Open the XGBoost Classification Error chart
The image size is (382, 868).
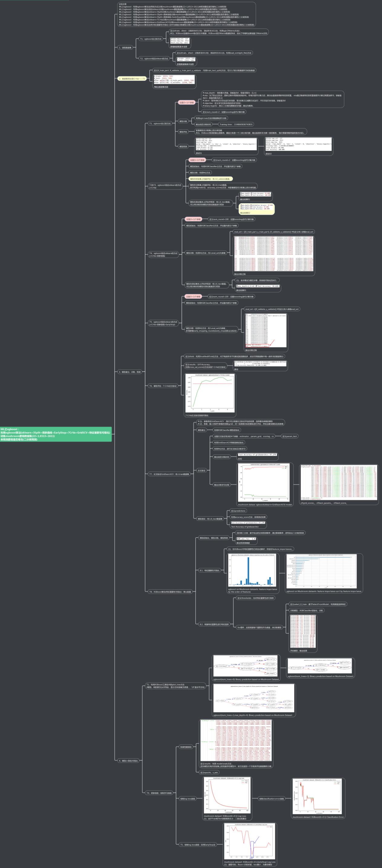[x=318, y=797]
